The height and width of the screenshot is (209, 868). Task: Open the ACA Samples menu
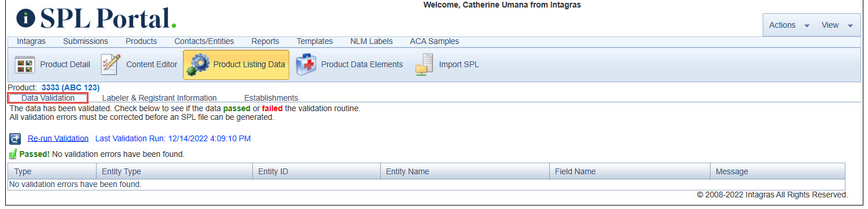tap(435, 41)
